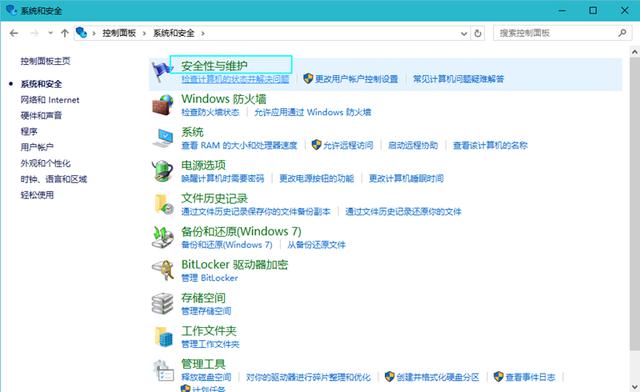The width and height of the screenshot is (640, 392).
Task: Expand chevron after 控制面板 in breadcrumb
Action: 144,33
